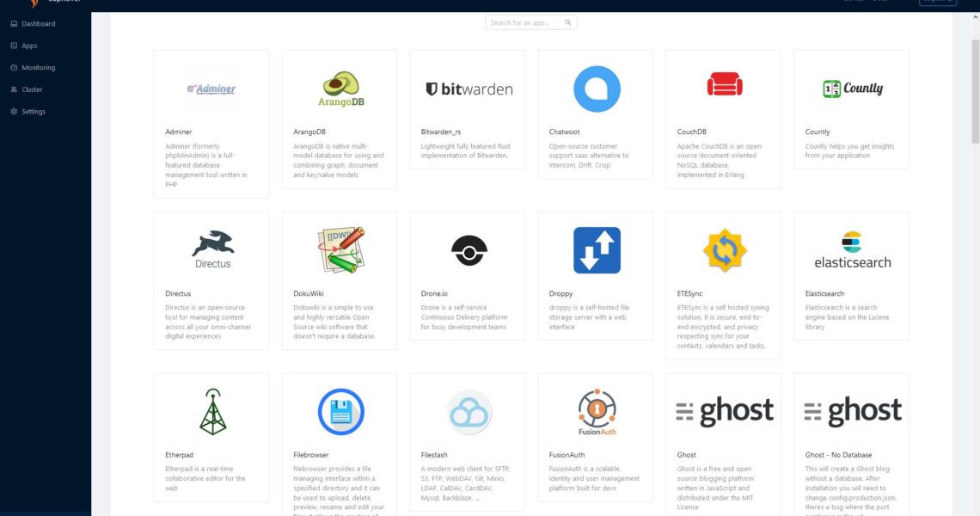
Task: Select the Elasticsearch app card title
Action: (824, 294)
